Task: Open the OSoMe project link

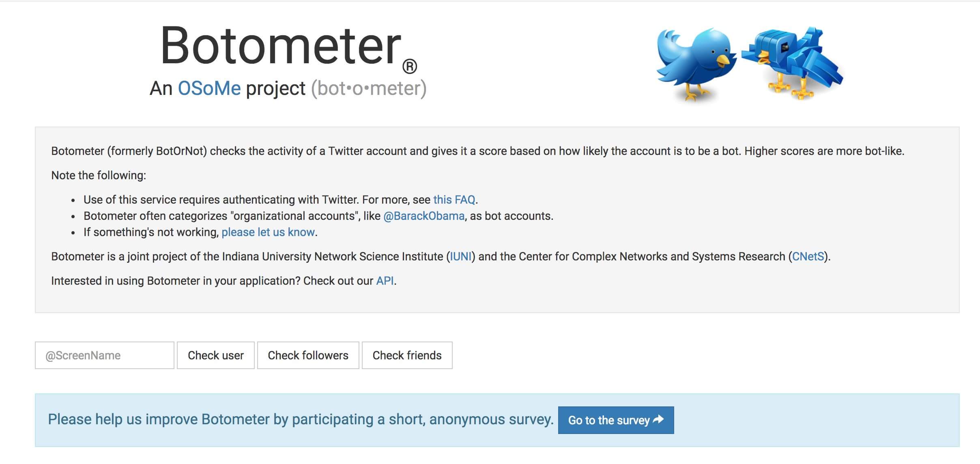Action: (209, 88)
